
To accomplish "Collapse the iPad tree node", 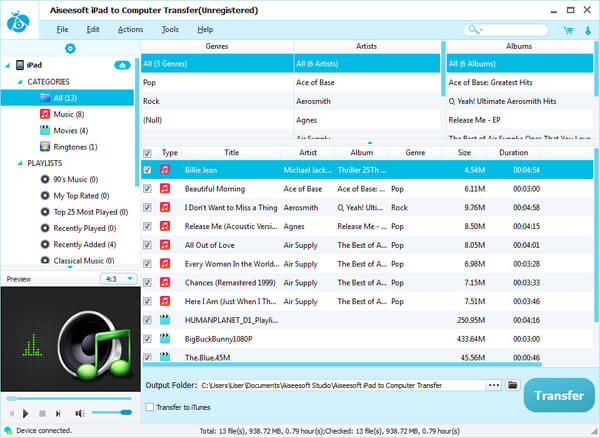I will click(8, 65).
